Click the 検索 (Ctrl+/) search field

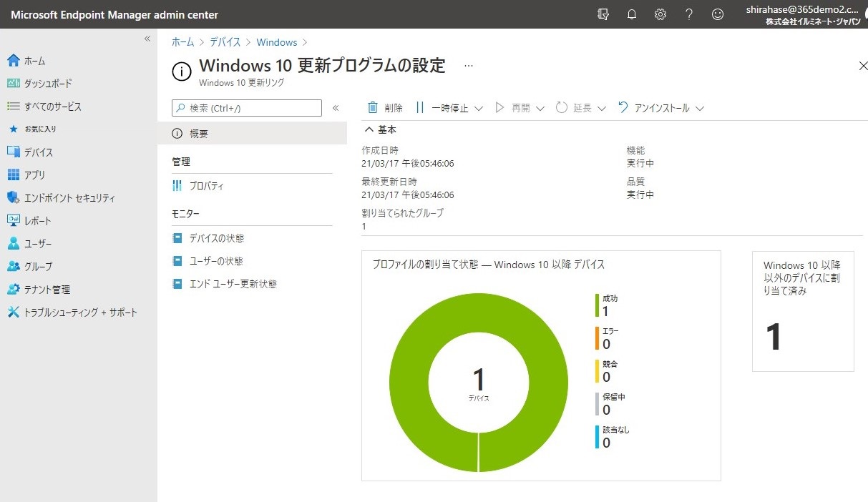247,108
